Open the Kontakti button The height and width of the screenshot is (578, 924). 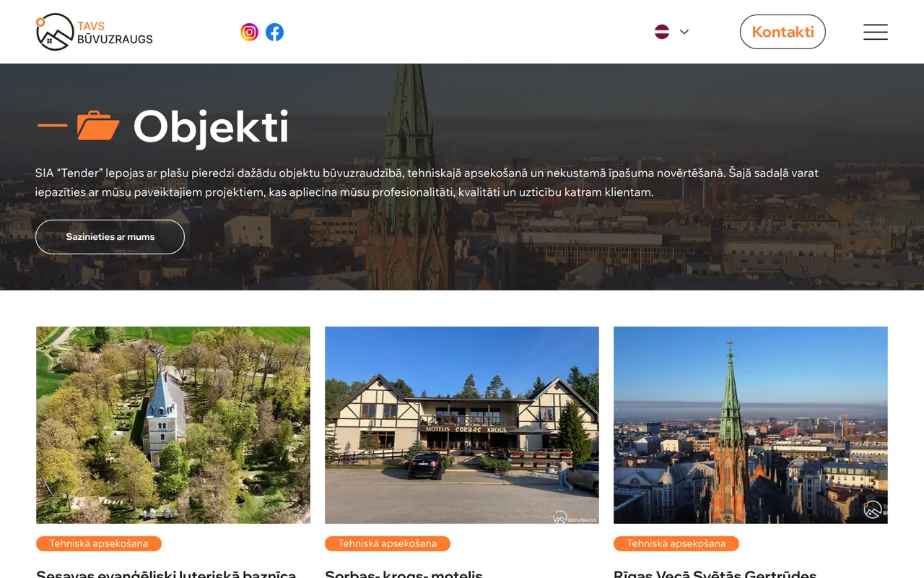pos(783,32)
